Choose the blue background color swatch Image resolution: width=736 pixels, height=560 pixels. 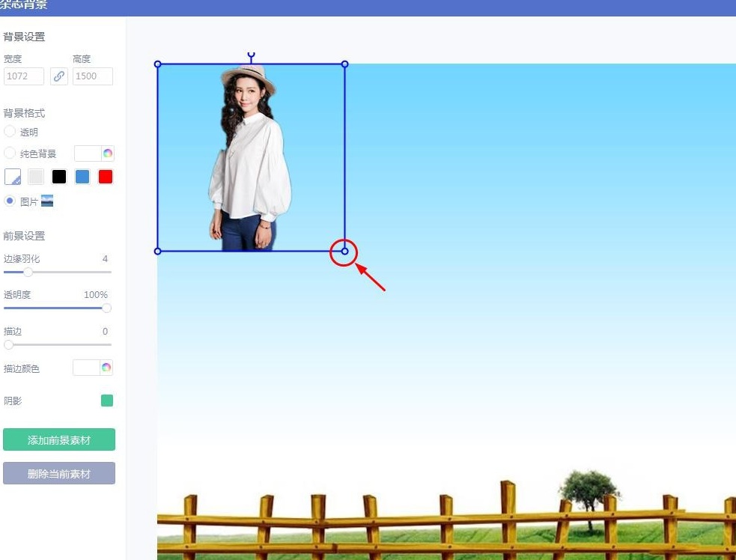pyautogui.click(x=82, y=177)
